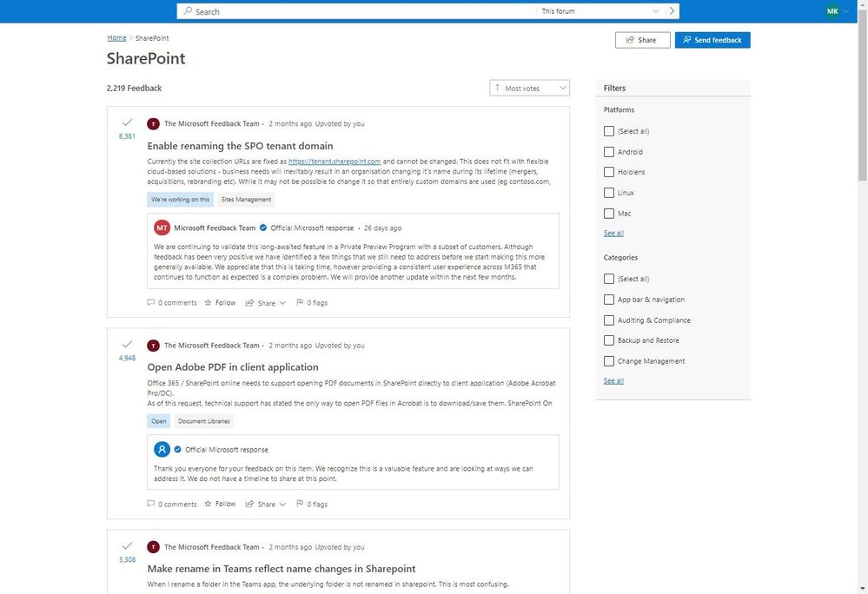Go to the Home breadcrumb link
The image size is (868, 594).
pos(116,37)
